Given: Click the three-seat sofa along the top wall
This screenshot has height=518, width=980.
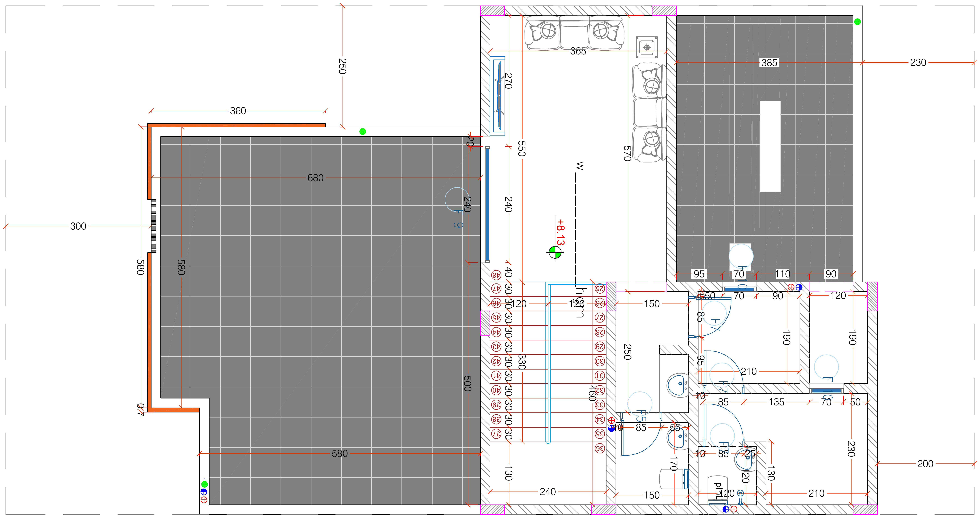Looking at the screenshot, I should point(574,34).
